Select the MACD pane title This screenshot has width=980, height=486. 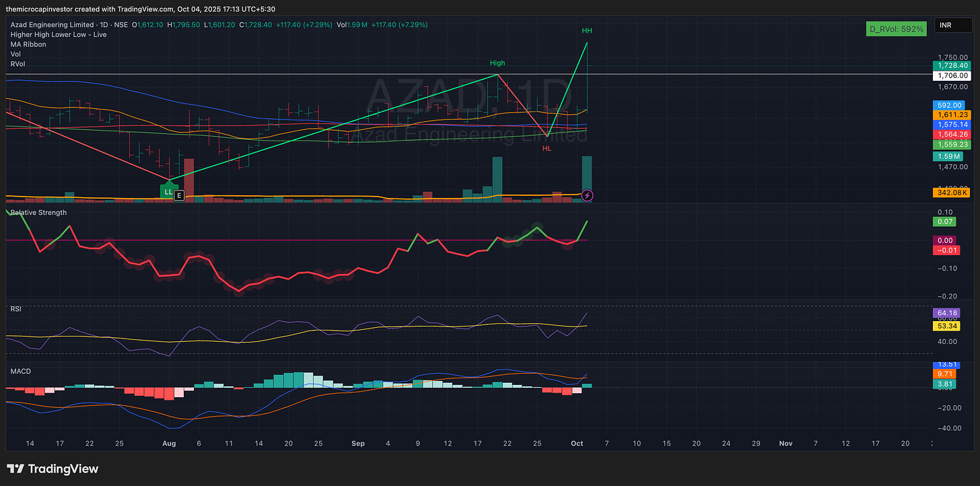pos(20,371)
